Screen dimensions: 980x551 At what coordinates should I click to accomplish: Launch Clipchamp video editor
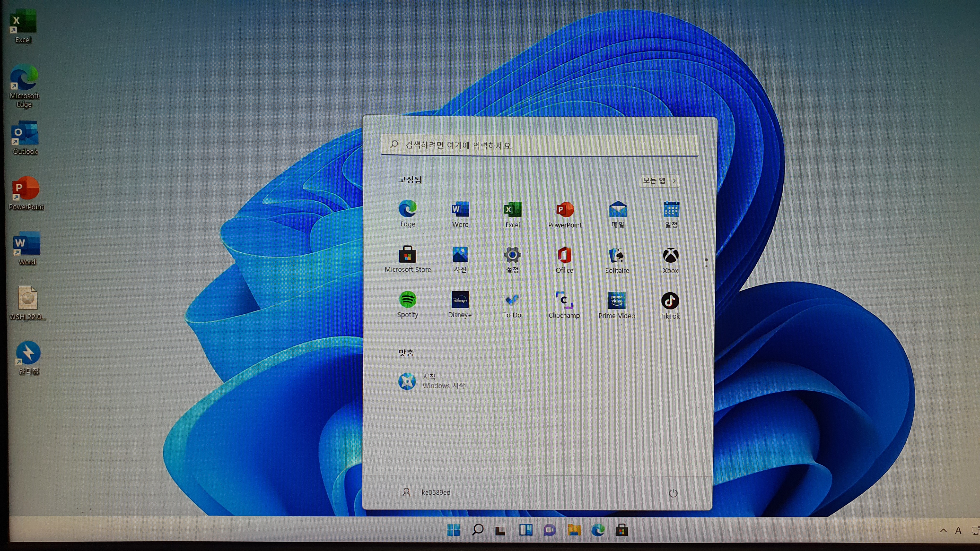click(x=564, y=305)
